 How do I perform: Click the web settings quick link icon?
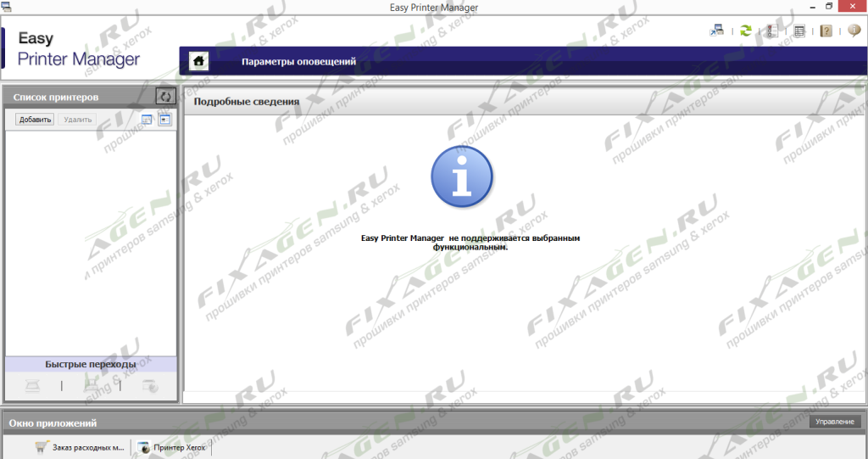coord(150,385)
